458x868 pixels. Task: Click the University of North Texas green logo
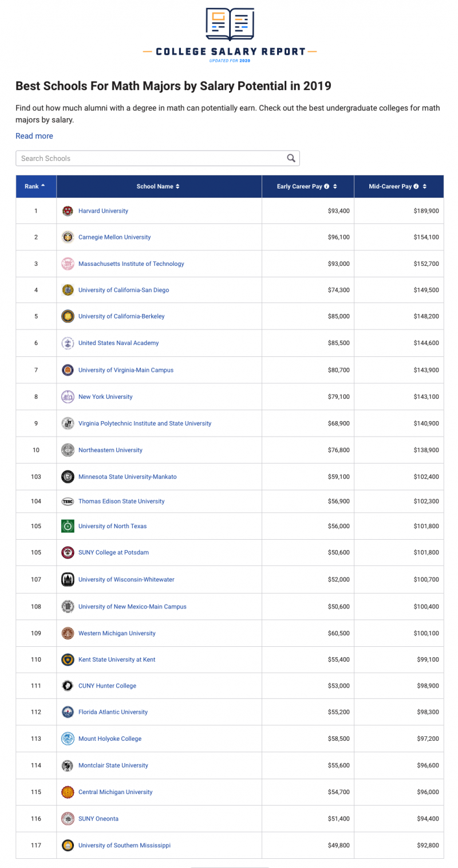[x=68, y=526]
